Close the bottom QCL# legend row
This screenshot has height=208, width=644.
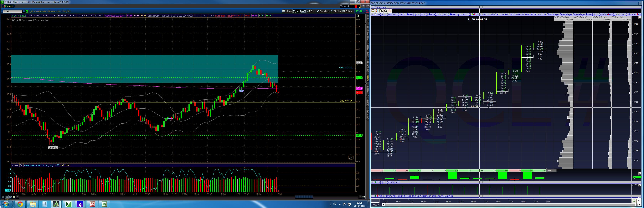373,196
